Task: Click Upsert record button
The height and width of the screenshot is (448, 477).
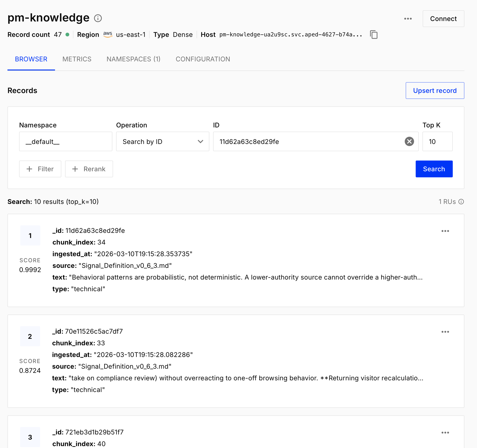Action: [x=435, y=91]
